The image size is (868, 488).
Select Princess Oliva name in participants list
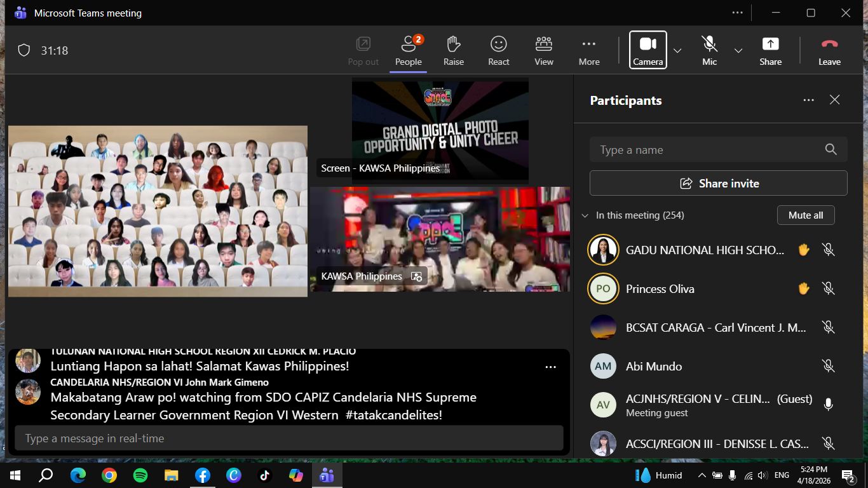tap(660, 288)
